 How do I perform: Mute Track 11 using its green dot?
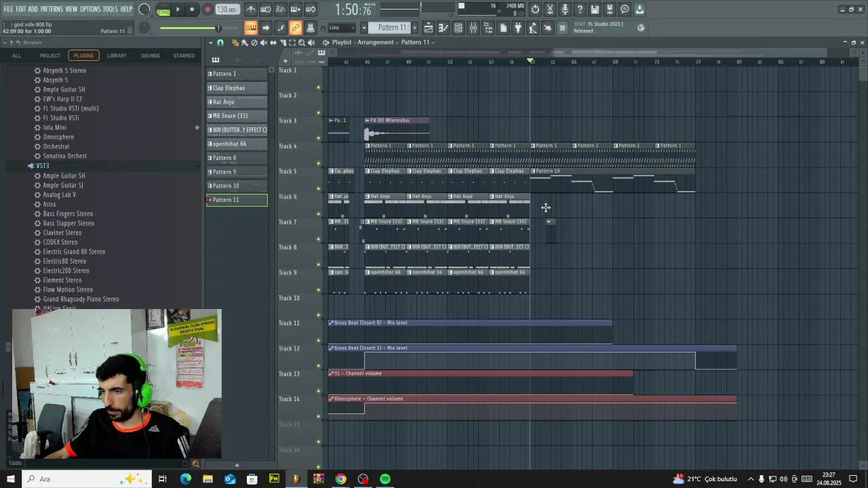[x=318, y=340]
